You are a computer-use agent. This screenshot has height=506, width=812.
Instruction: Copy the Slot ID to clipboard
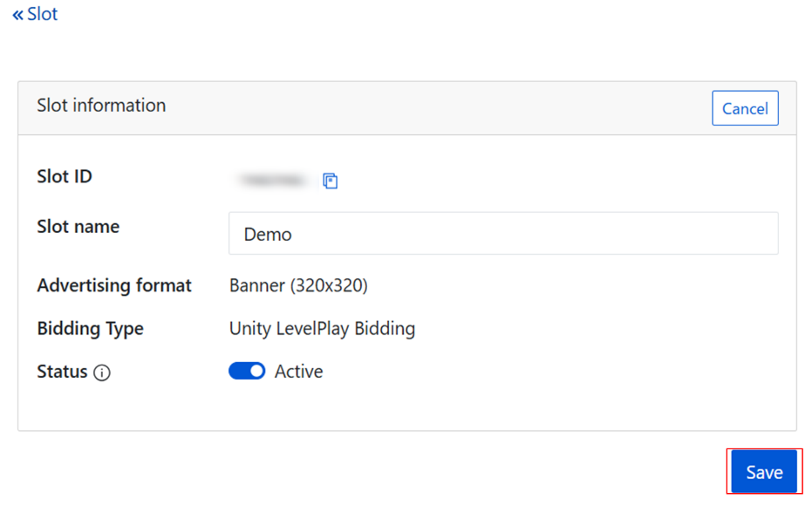330,181
